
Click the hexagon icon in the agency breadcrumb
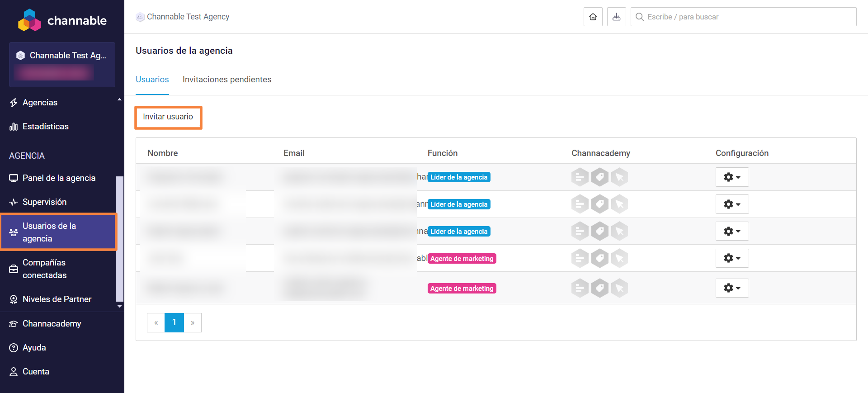point(140,17)
